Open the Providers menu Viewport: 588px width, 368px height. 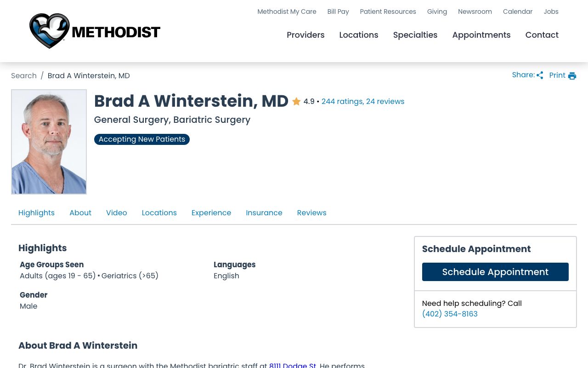(x=305, y=35)
